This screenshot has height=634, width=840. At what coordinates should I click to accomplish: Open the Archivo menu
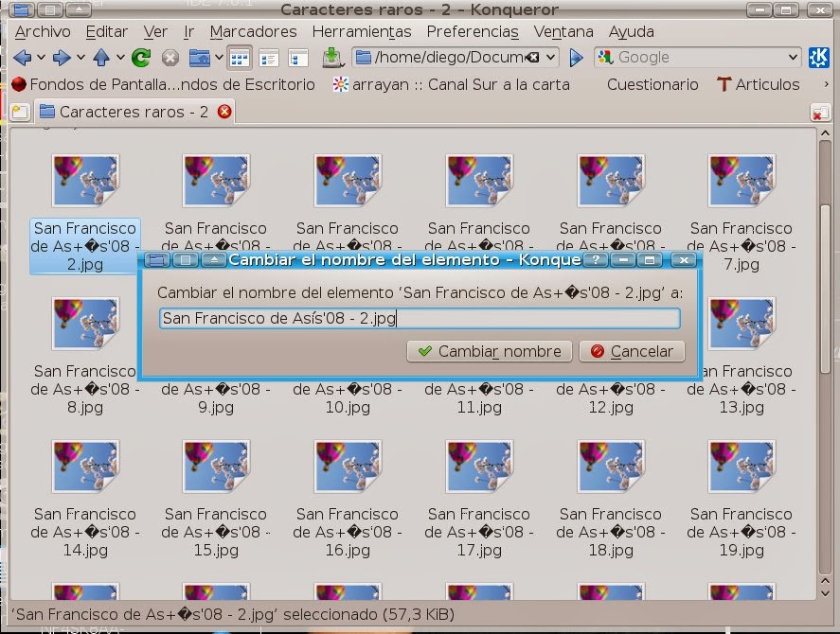[43, 31]
